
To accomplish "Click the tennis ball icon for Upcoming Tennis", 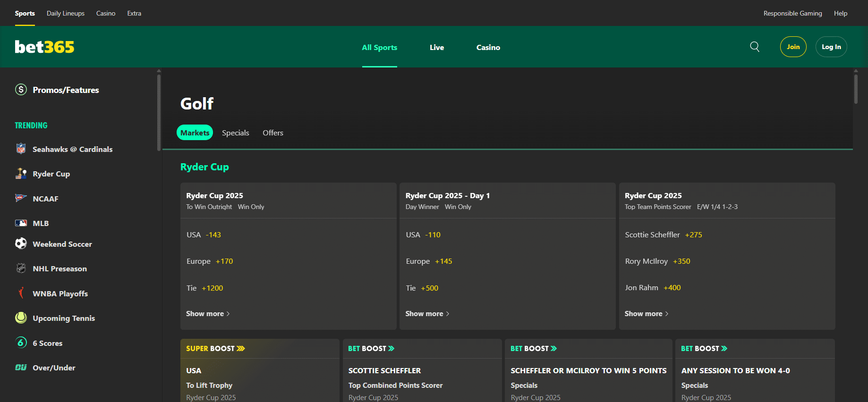I will tap(21, 318).
